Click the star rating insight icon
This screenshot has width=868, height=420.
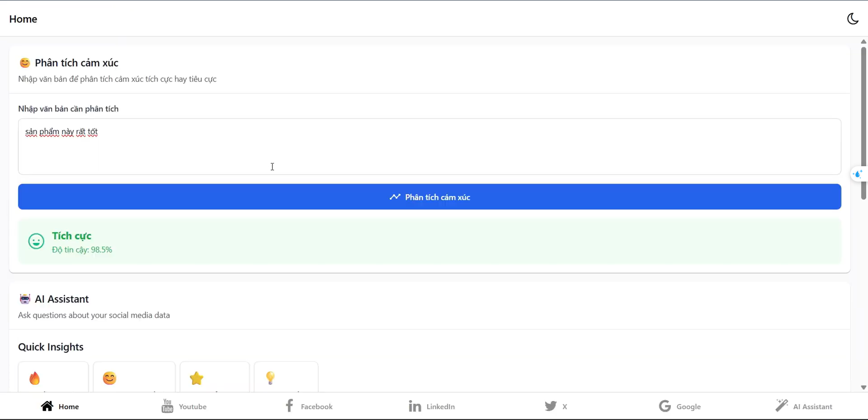coord(196,379)
